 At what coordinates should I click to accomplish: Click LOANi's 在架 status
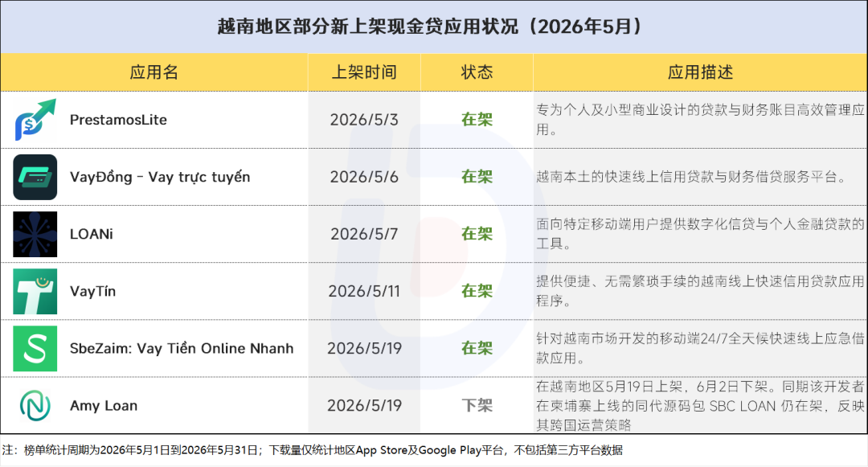point(477,234)
